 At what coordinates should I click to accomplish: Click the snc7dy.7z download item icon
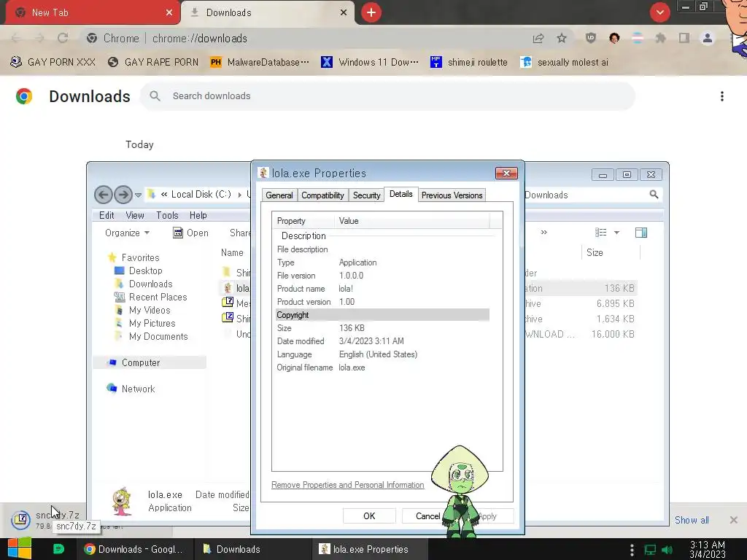(x=20, y=519)
